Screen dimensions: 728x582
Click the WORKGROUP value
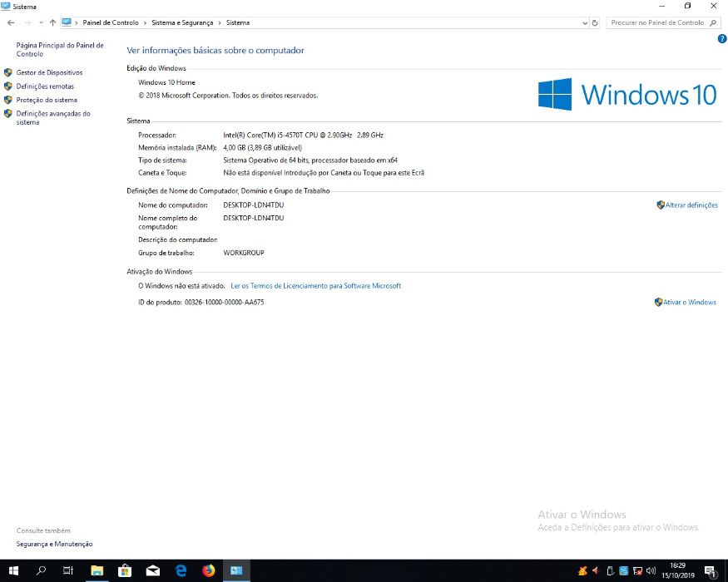pyautogui.click(x=244, y=253)
